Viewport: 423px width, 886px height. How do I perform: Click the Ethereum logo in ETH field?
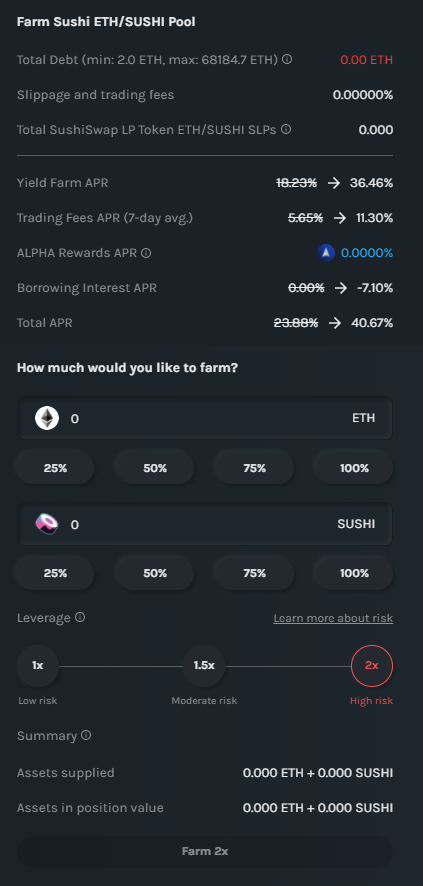tap(47, 418)
